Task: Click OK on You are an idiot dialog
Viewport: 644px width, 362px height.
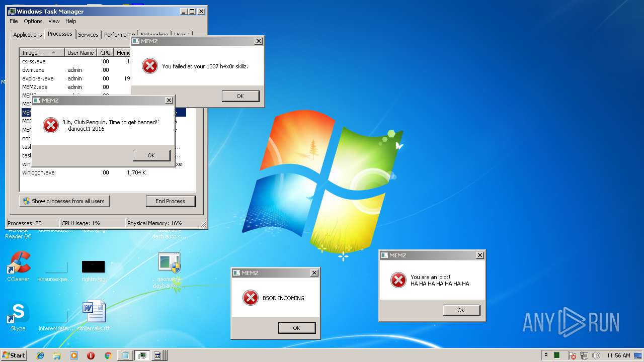Action: click(461, 310)
